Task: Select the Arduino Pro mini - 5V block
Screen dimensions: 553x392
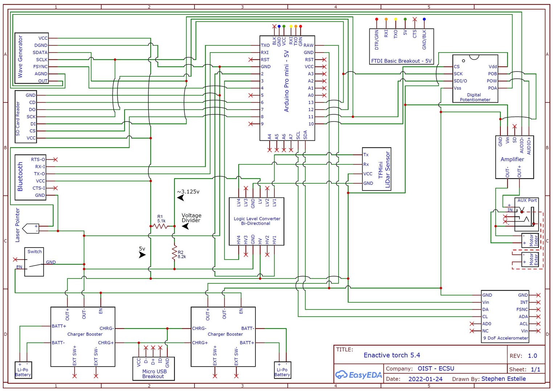Action: [287, 88]
